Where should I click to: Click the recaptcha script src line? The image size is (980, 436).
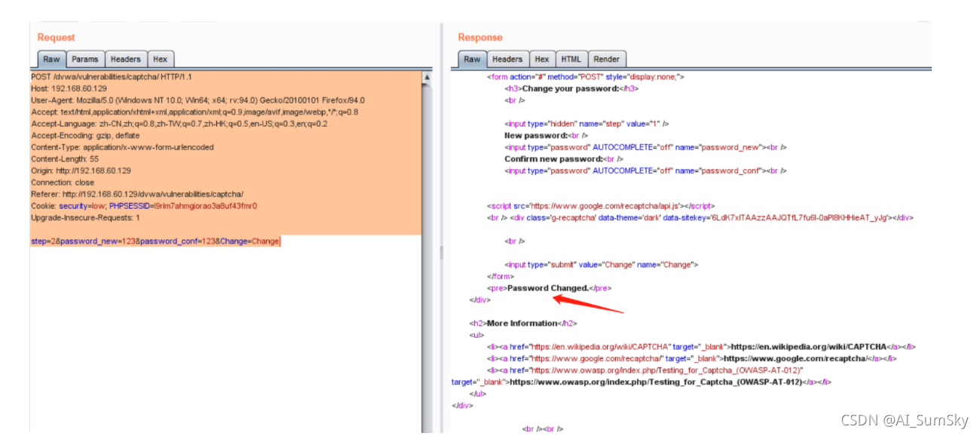(x=601, y=206)
